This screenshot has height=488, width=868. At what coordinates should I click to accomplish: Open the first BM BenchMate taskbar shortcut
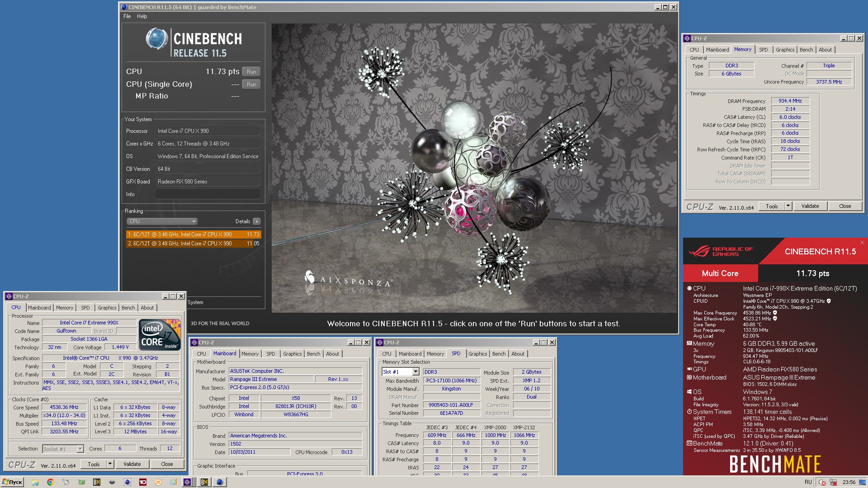coord(97,482)
